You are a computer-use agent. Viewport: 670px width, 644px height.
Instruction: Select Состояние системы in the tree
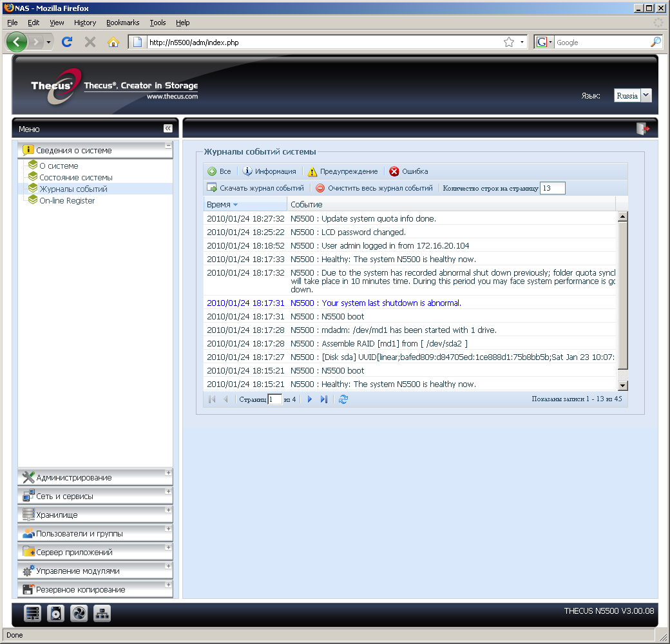click(75, 177)
